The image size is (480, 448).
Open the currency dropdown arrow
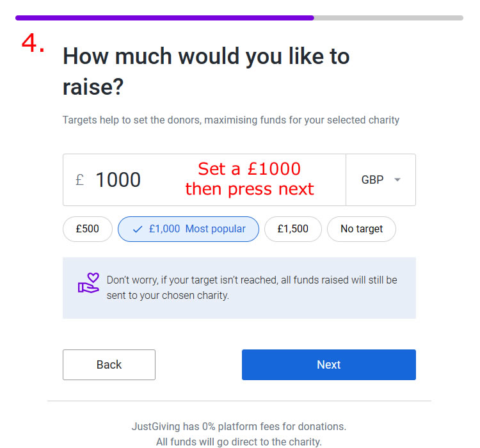point(397,180)
